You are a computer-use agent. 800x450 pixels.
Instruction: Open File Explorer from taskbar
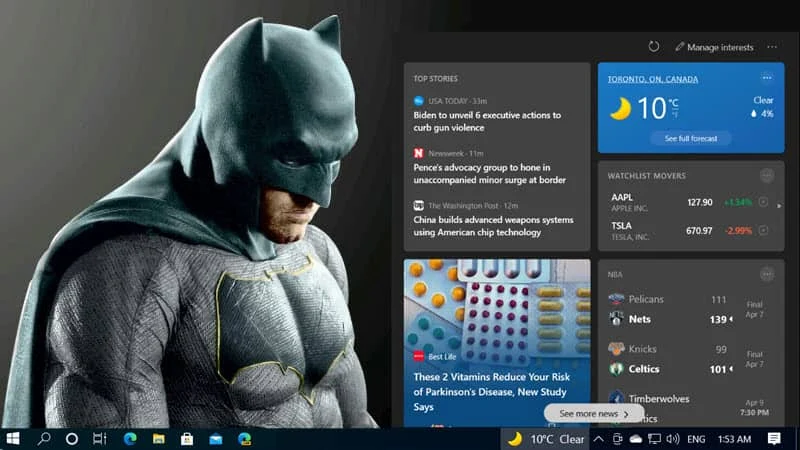coord(159,439)
